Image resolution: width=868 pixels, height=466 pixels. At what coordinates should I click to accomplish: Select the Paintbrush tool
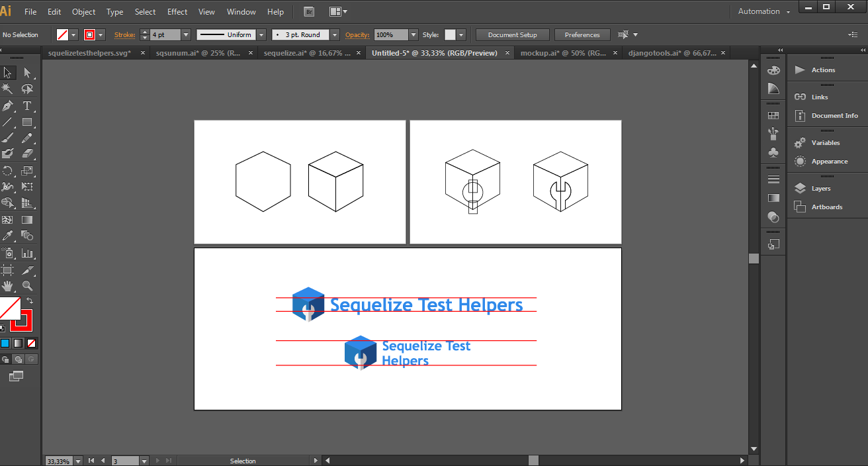8,138
